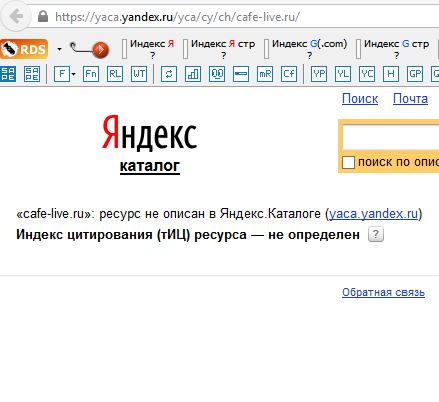Click the YL toolbar icon
Screen dimensions: 439x402
pos(343,74)
